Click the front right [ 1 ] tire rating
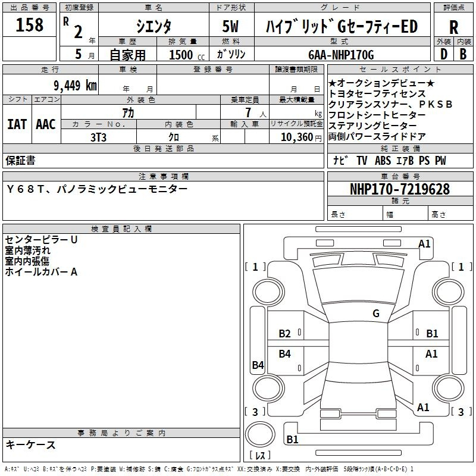This screenshot has height=476, width=476. coord(462,267)
